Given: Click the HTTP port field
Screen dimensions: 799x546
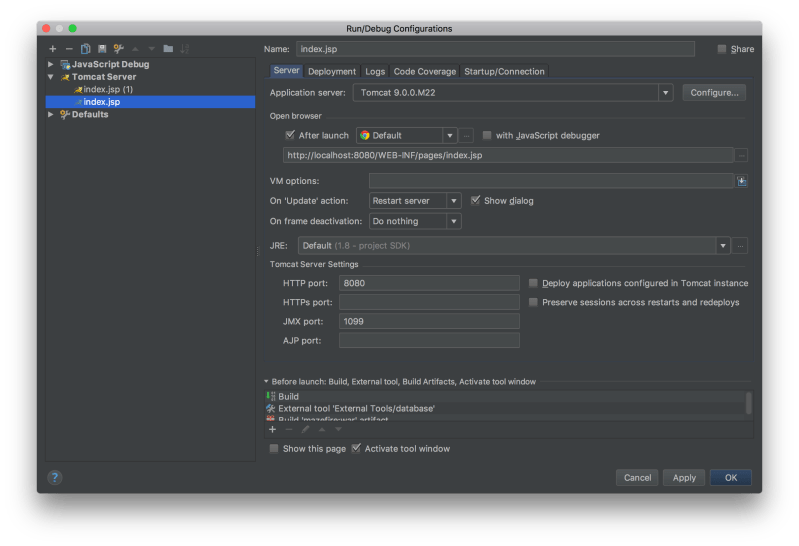Looking at the screenshot, I should pos(429,283).
